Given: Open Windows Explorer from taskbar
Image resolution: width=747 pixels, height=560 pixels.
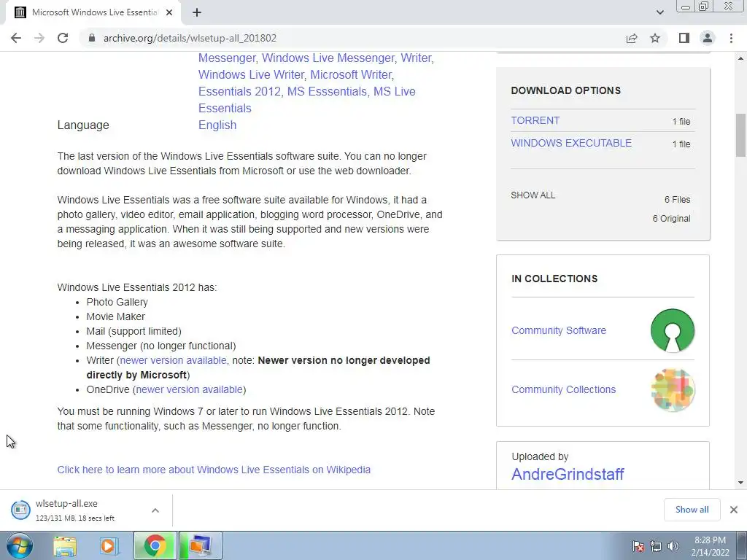Looking at the screenshot, I should (65, 545).
